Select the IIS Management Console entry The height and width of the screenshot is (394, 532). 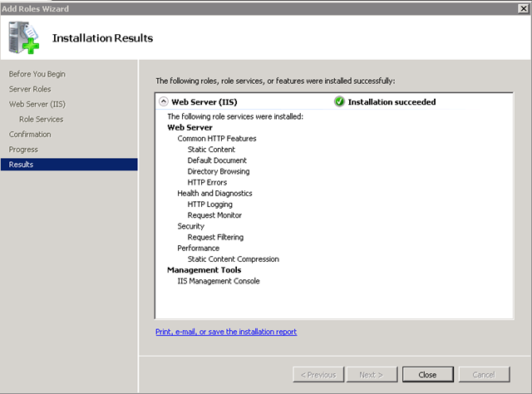219,281
